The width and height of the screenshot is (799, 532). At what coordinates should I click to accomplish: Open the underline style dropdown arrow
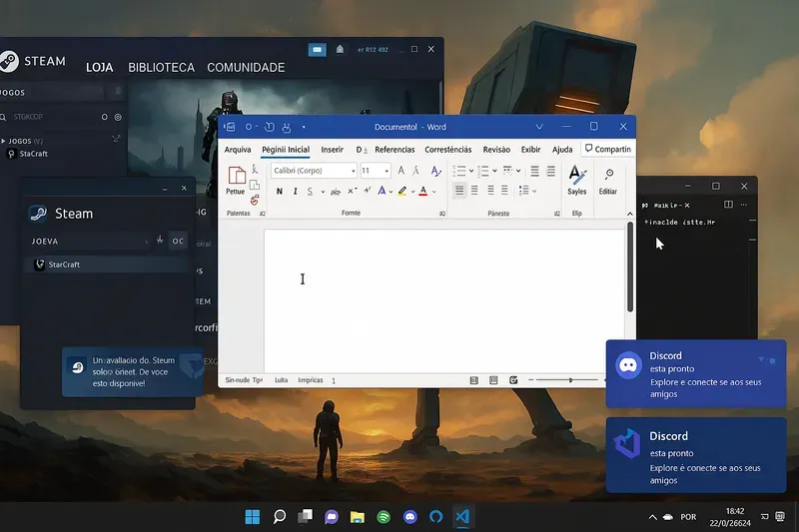323,192
